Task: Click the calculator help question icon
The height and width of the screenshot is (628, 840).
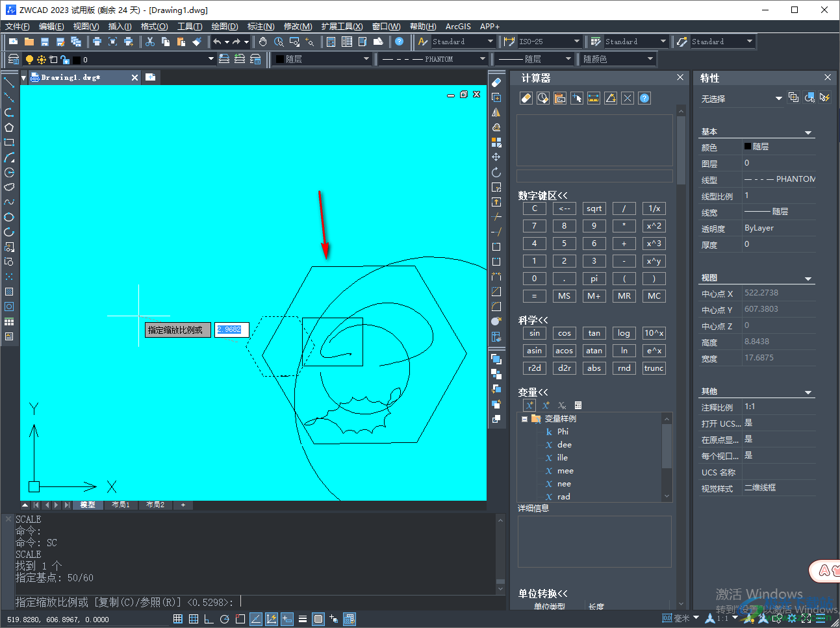Action: coord(644,98)
